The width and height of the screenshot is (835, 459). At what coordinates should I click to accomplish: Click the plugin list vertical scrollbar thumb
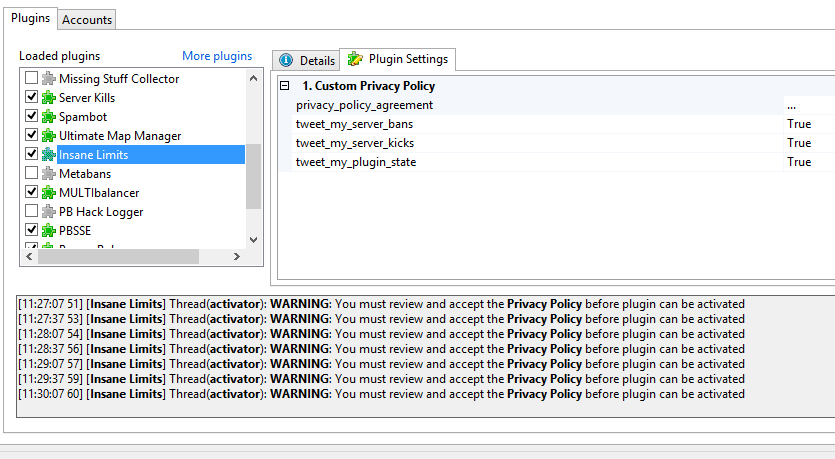coord(253,175)
